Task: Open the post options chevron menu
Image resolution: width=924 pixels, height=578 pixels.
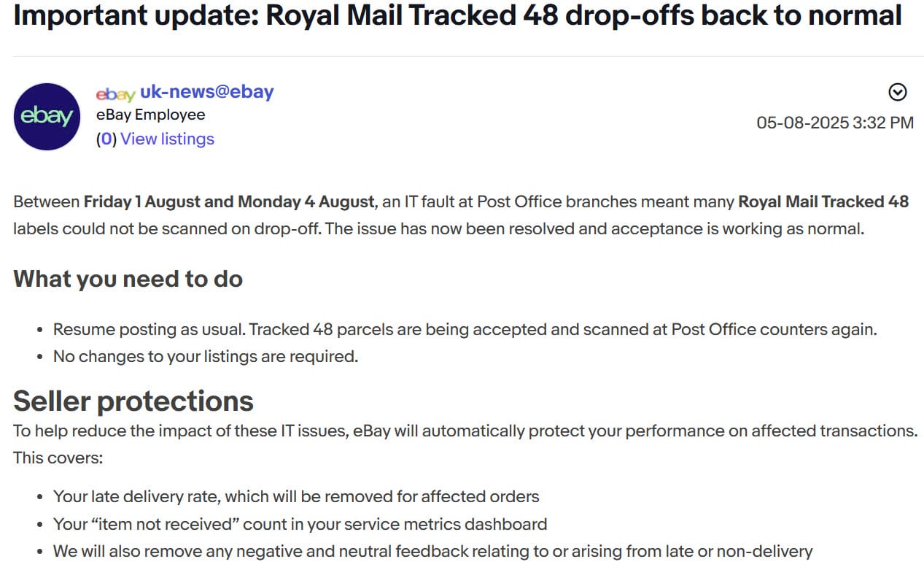Action: (898, 92)
